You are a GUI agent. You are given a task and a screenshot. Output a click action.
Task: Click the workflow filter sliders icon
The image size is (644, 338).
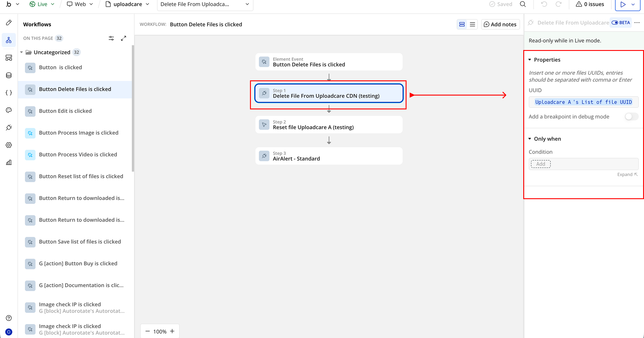tap(111, 38)
